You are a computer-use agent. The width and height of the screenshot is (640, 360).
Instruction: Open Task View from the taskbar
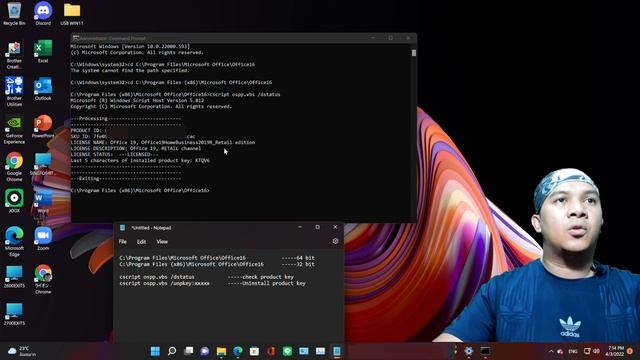189,351
